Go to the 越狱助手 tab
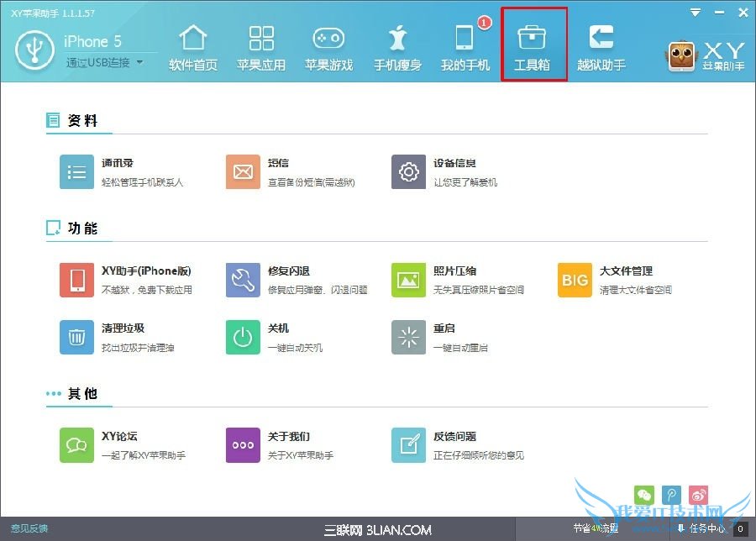Screen dimensions: 756x541 point(601,48)
